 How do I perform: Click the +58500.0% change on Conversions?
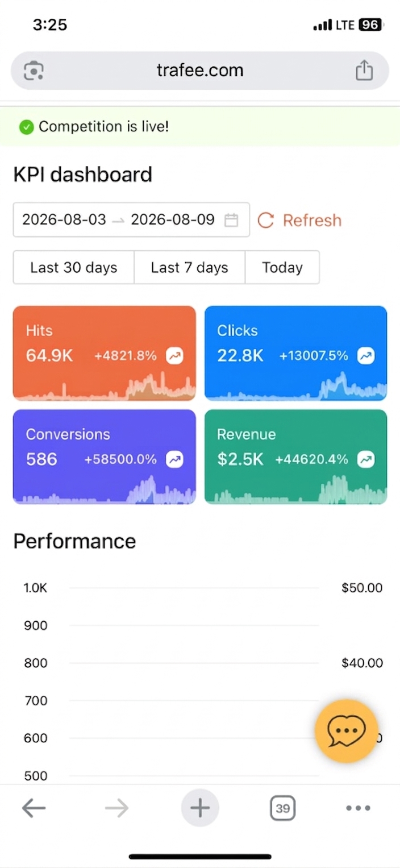120,459
